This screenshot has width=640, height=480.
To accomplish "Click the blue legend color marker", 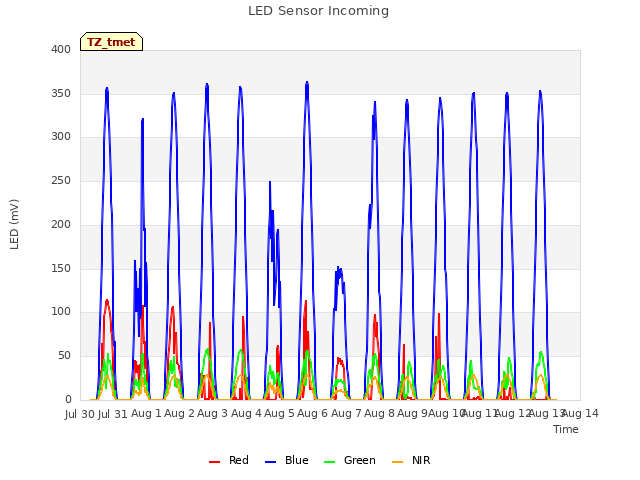I will coord(271,462).
